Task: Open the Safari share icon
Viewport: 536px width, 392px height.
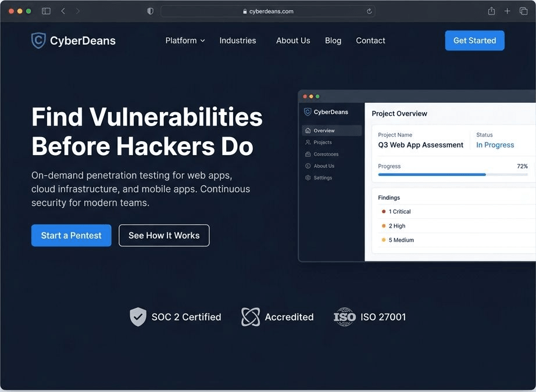Action: 491,11
